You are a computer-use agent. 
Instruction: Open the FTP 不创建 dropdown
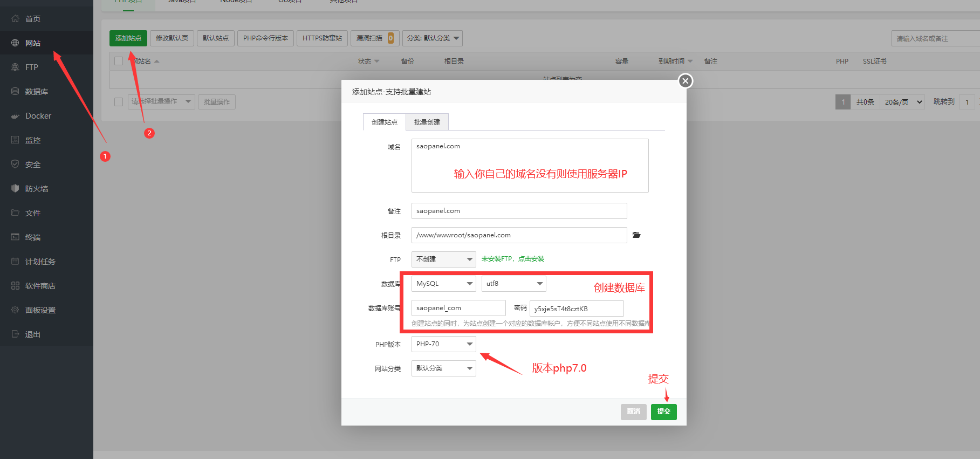point(443,259)
